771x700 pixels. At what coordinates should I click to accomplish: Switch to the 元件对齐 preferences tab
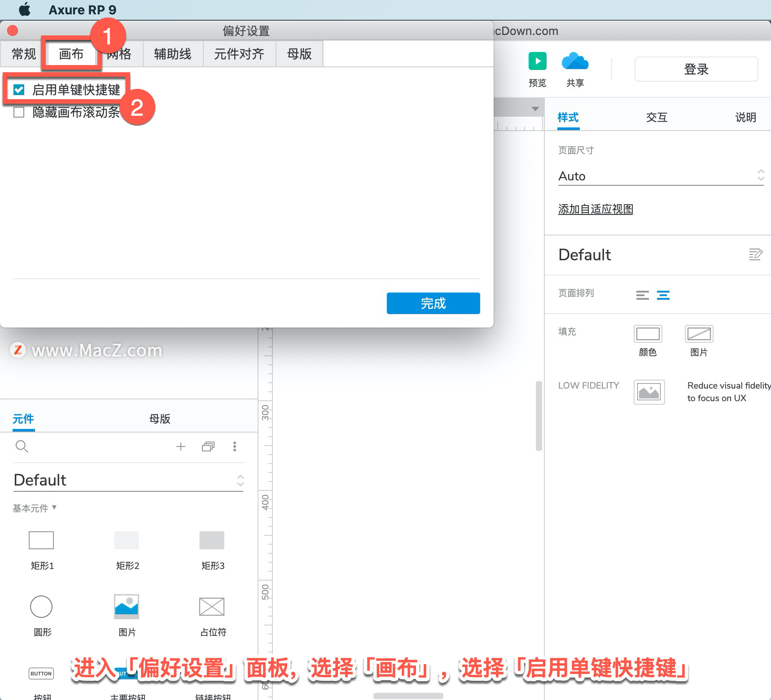tap(239, 54)
